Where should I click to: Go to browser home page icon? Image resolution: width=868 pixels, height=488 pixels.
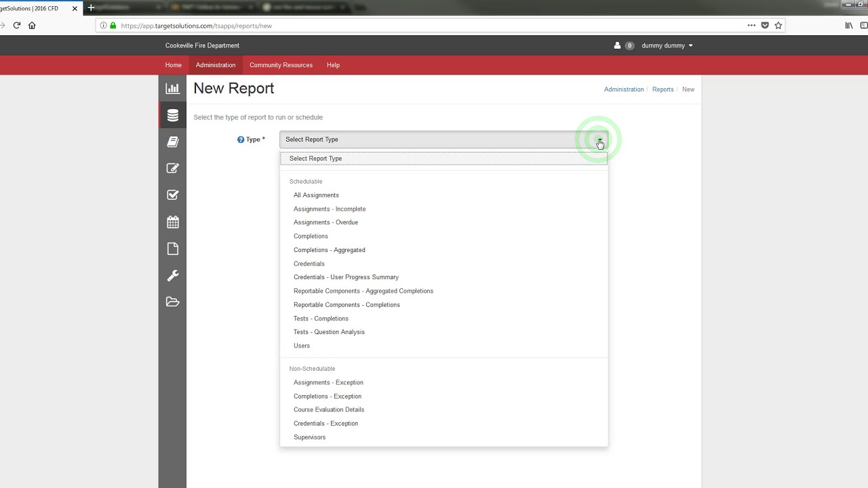(32, 25)
